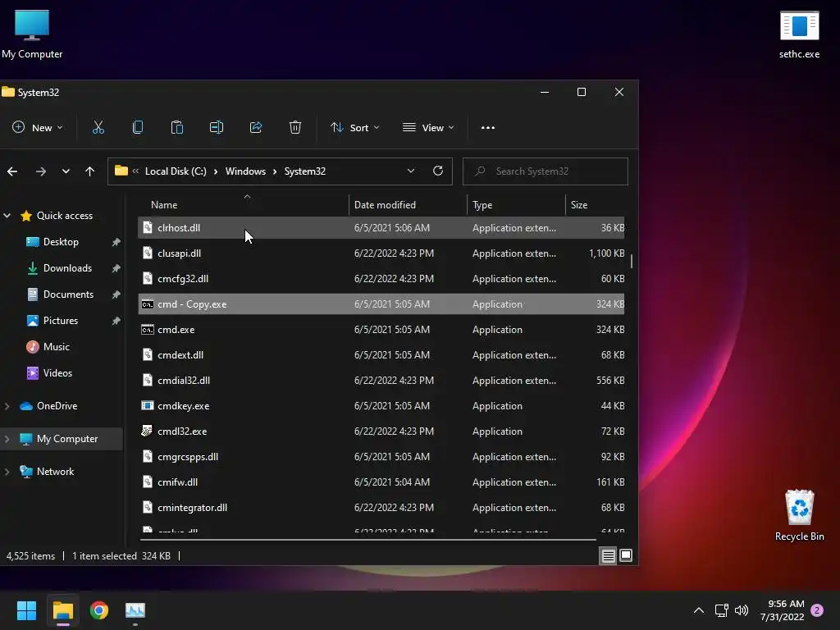Open recent locations dropdown chevron
840x630 pixels.
point(66,171)
